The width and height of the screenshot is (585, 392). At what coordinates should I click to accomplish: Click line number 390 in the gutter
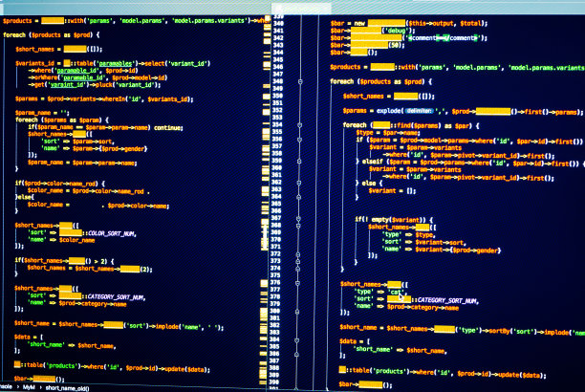(x=278, y=381)
